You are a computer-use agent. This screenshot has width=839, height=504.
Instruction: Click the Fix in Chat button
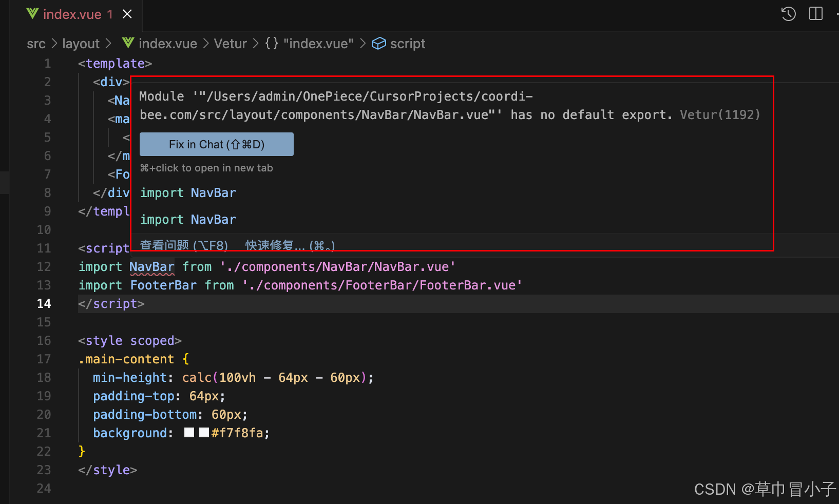[216, 144]
